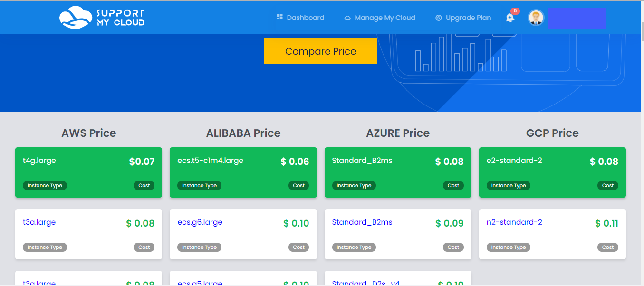Click the white Standard_B2ms Azure link
644x286 pixels.
click(362, 222)
